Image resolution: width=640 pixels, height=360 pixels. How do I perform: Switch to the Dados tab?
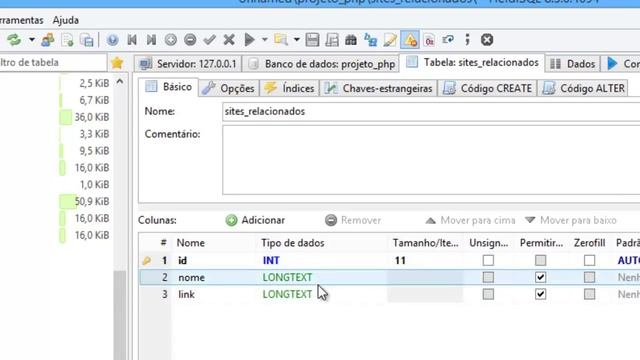coord(573,64)
